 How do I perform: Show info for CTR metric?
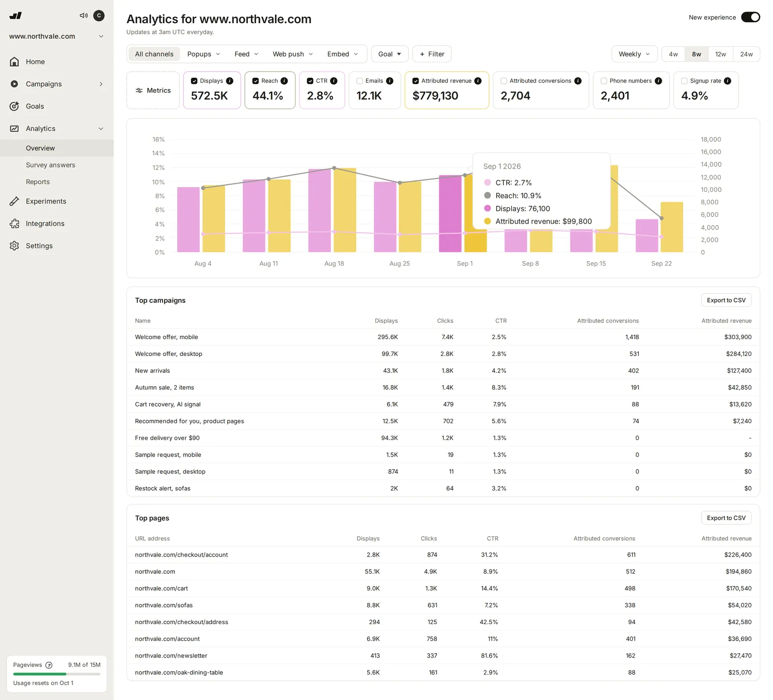click(x=334, y=81)
